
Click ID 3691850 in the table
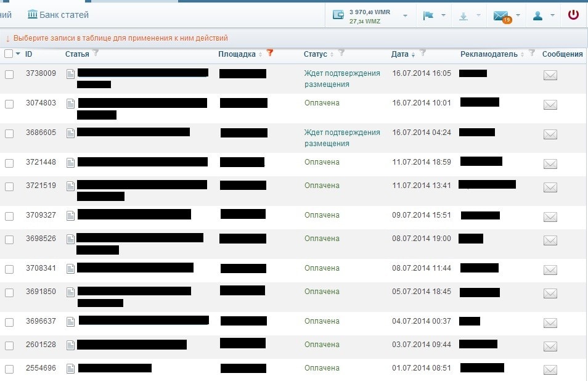coord(41,292)
